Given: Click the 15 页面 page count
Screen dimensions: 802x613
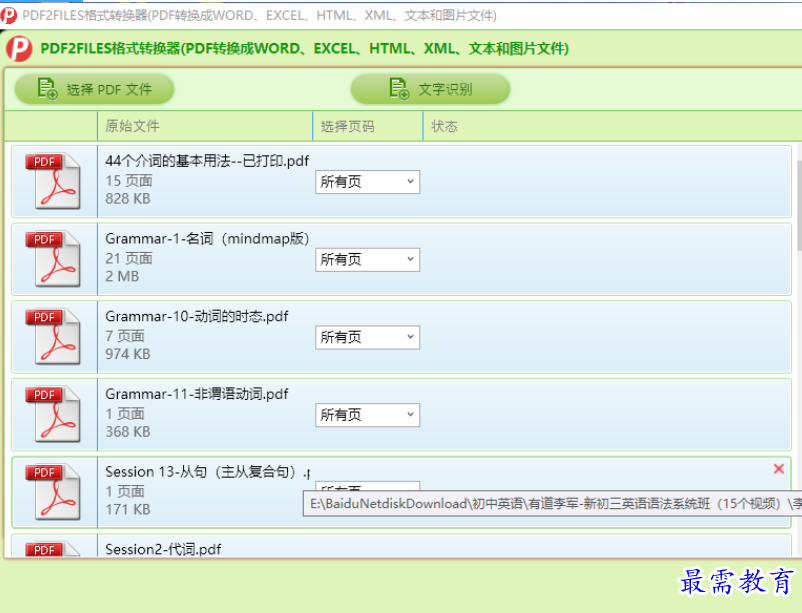Looking at the screenshot, I should 129,181.
